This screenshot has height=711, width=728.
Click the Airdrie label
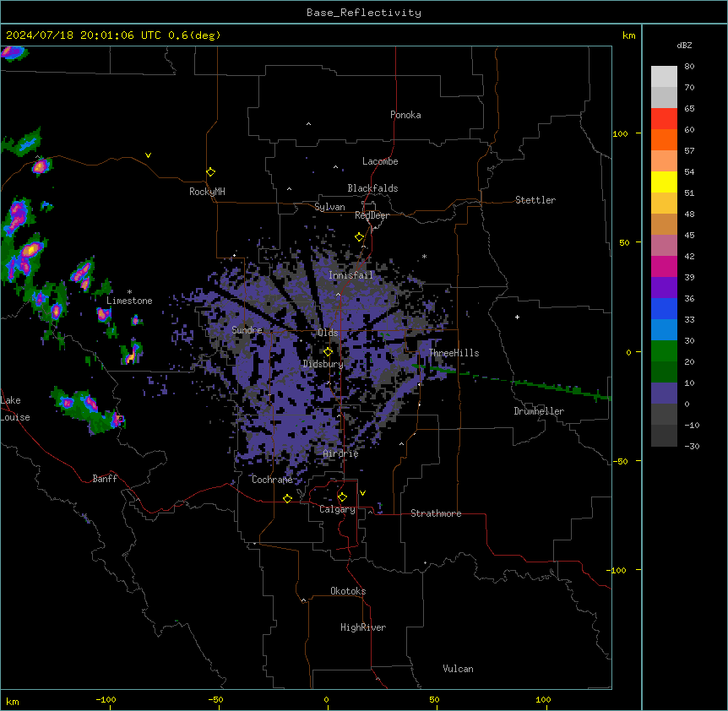pyautogui.click(x=341, y=454)
